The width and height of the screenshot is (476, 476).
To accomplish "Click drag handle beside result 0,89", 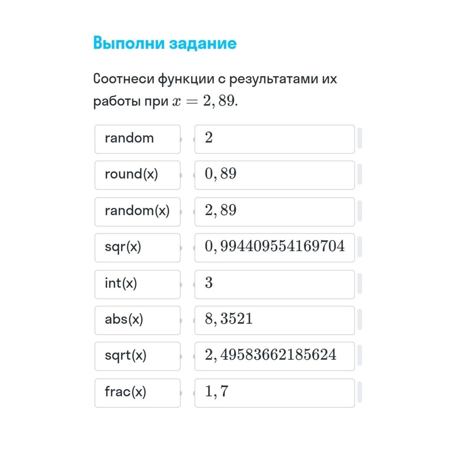I will point(360,174).
